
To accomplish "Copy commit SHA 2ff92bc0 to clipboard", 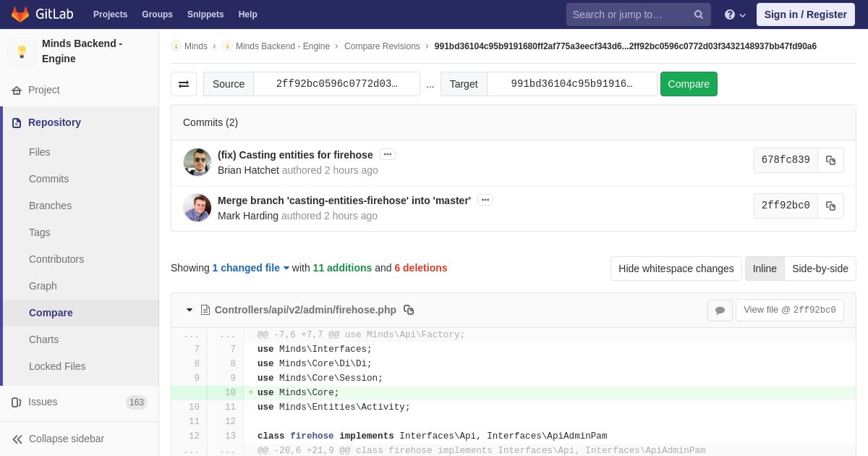I will click(x=830, y=206).
